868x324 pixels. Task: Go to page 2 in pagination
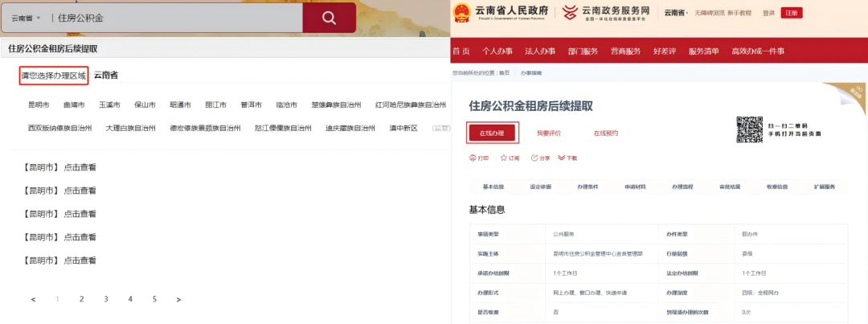click(x=81, y=299)
